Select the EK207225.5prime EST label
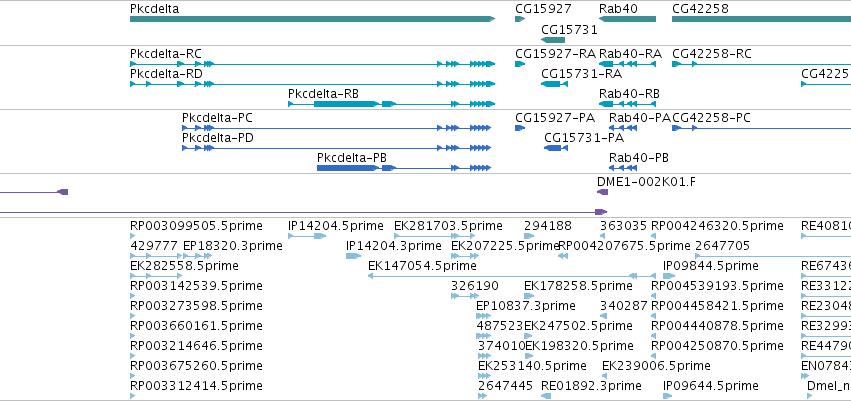Image resolution: width=851 pixels, height=401 pixels. pos(505,246)
